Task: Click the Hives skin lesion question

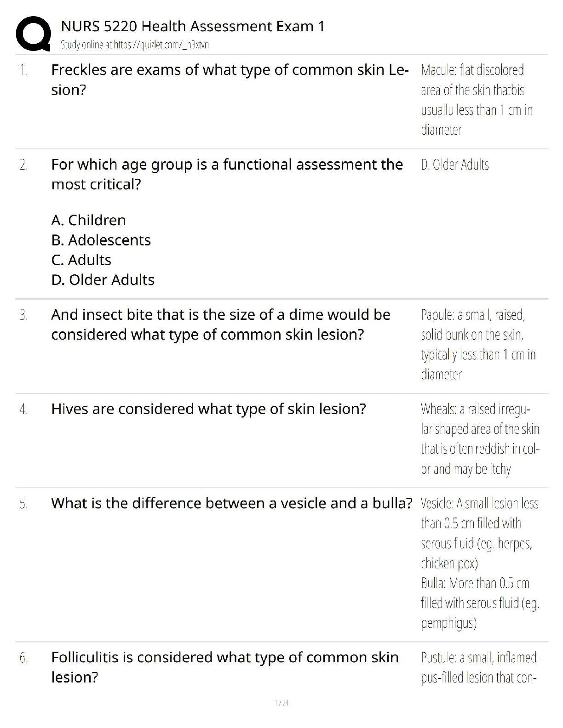Action: coord(208,409)
